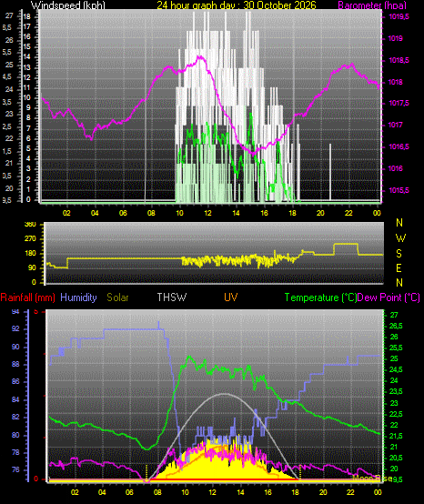Click the Barometer (hpa) axis title
The height and width of the screenshot is (504, 424).
[x=372, y=5]
